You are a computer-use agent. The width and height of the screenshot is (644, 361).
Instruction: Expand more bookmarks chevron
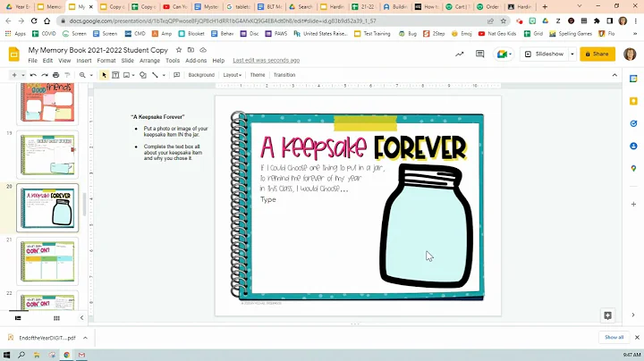coord(634,34)
